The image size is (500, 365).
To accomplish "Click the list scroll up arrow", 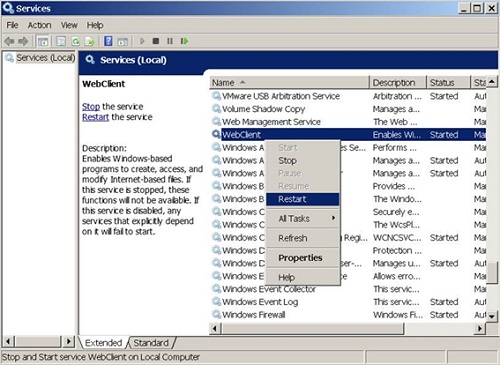I will 492,81.
